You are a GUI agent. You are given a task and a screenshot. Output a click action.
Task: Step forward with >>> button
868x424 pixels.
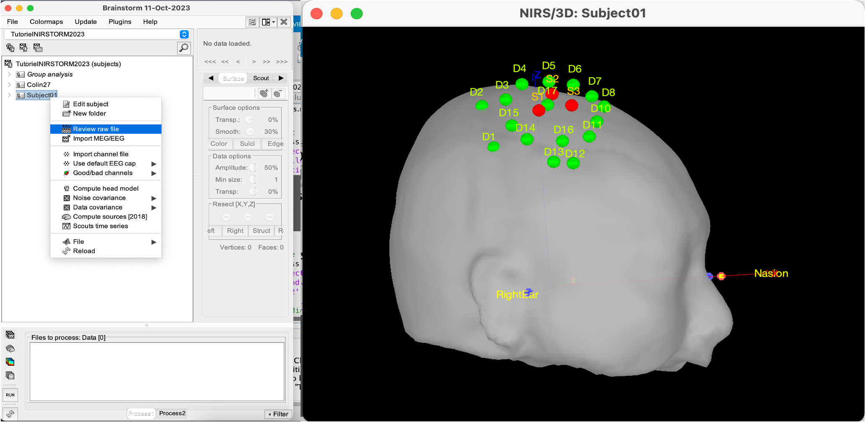point(282,62)
